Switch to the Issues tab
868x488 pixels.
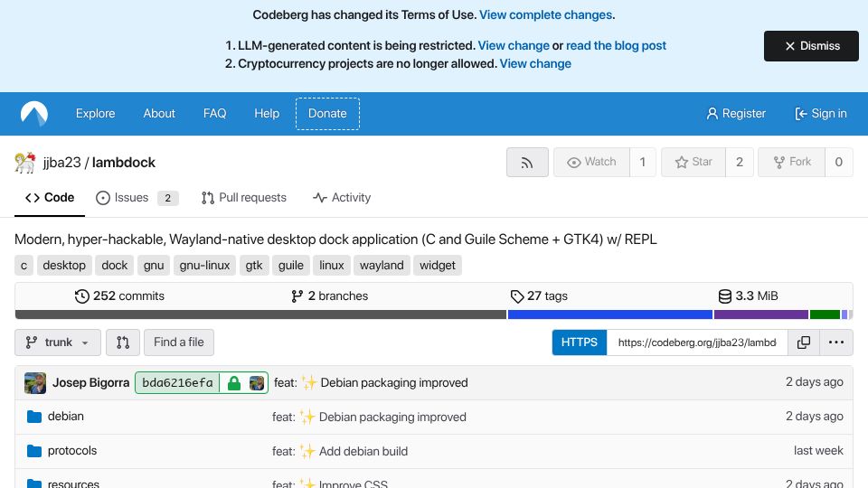click(137, 198)
